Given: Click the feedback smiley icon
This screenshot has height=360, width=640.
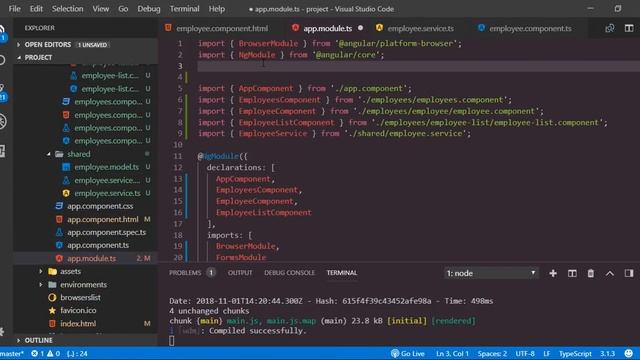Looking at the screenshot, I should (x=629, y=353).
